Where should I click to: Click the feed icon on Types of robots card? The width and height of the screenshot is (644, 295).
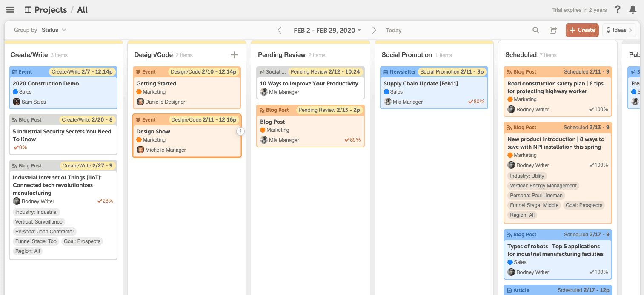pos(509,235)
